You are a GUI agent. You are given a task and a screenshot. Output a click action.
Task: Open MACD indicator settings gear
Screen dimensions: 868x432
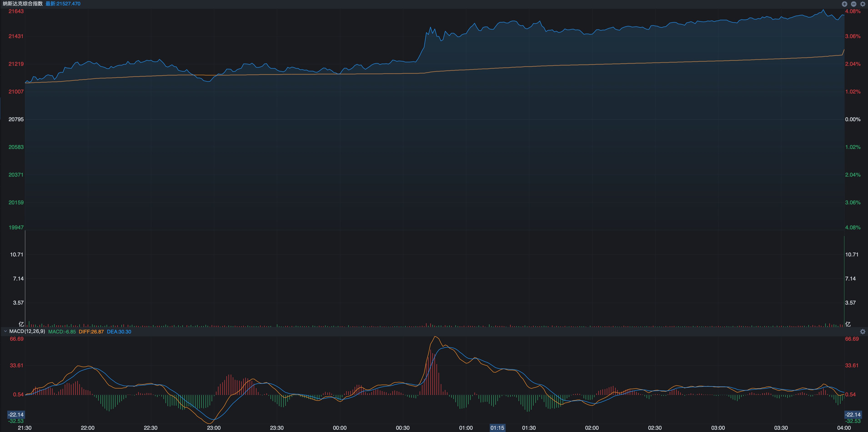point(863,332)
